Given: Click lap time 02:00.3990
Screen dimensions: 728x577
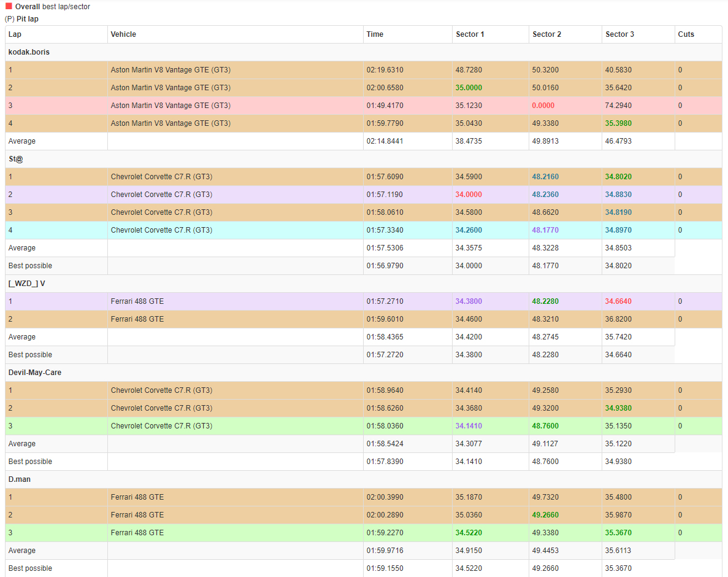Looking at the screenshot, I should point(385,498).
